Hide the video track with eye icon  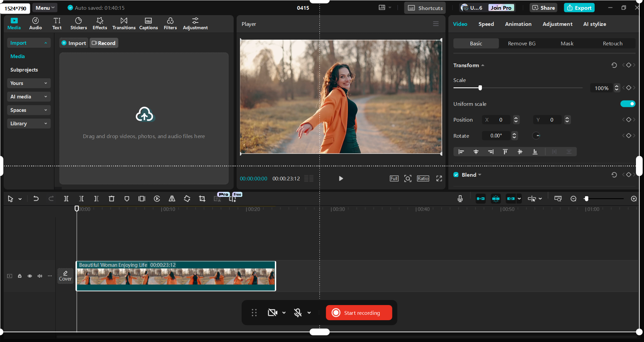(x=30, y=276)
